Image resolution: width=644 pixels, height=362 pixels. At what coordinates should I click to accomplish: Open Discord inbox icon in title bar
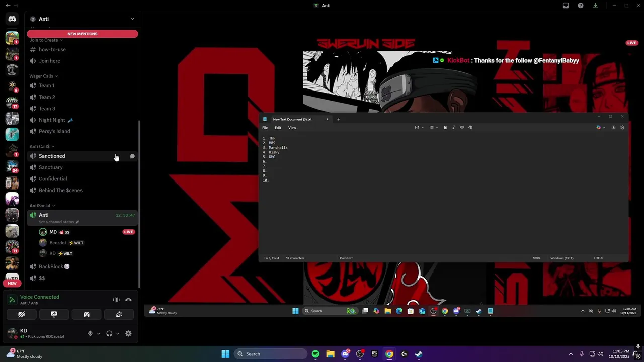click(x=566, y=6)
